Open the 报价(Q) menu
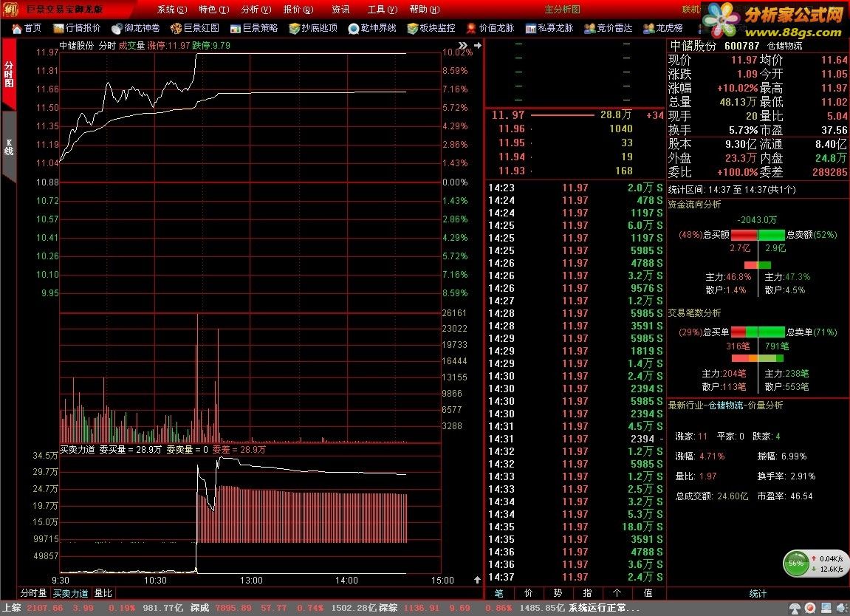850x616 pixels. (x=298, y=9)
